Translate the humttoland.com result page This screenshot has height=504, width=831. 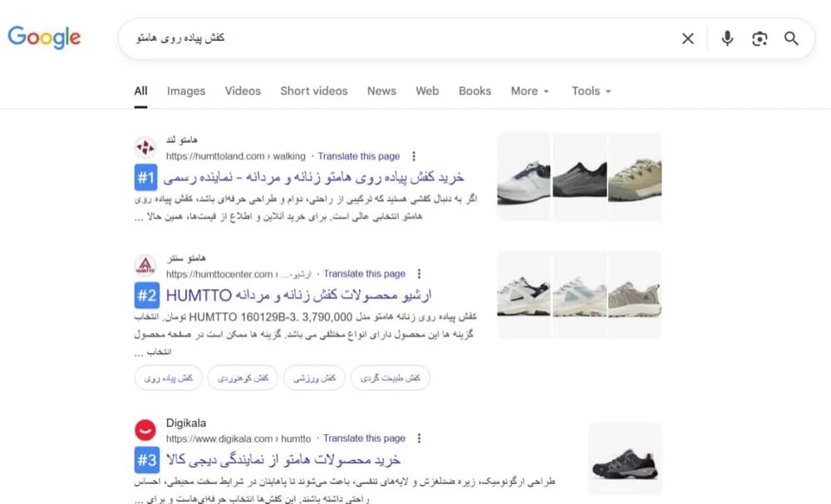click(x=359, y=156)
